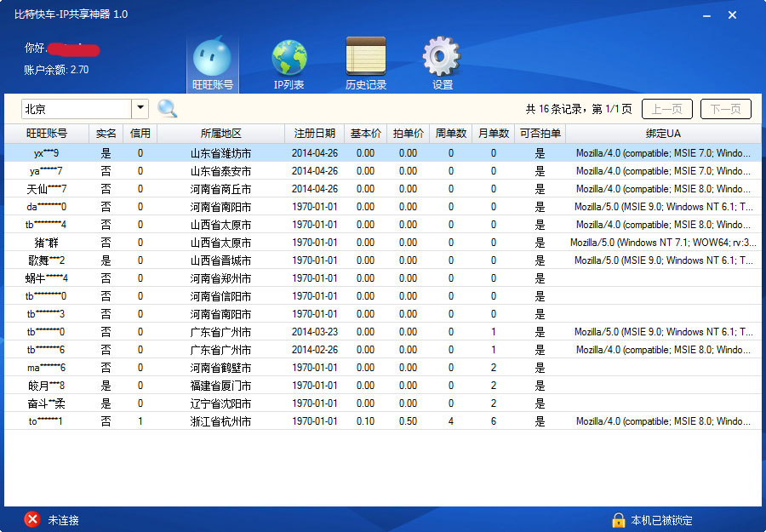This screenshot has height=532, width=766.
Task: Expand the 北京 region dropdown arrow
Action: pos(140,108)
